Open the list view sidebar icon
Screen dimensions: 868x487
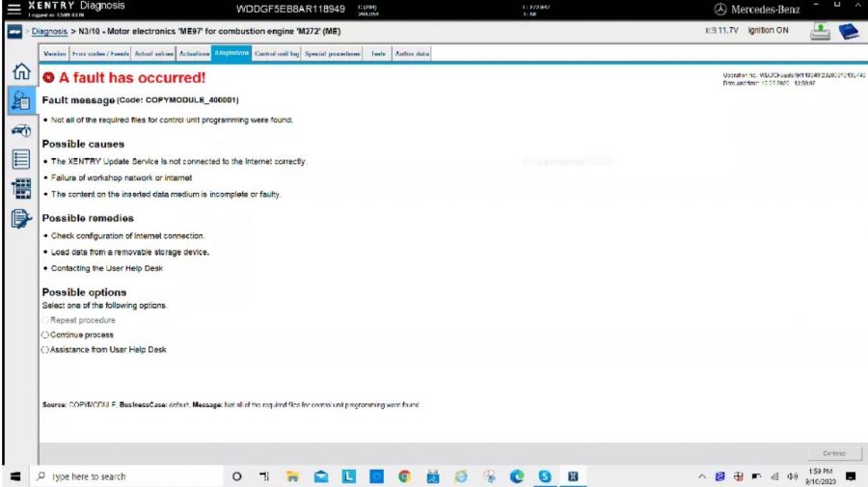[x=19, y=160]
